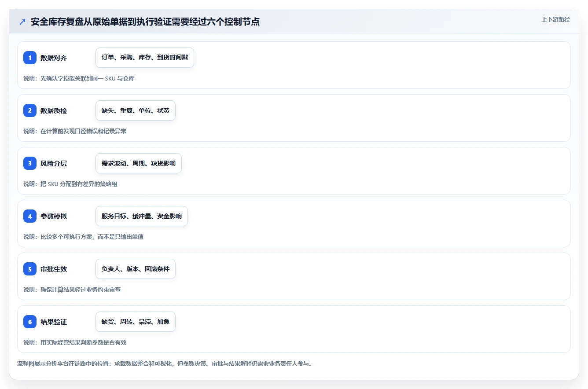Click the arrow icon beside the title

(22, 22)
